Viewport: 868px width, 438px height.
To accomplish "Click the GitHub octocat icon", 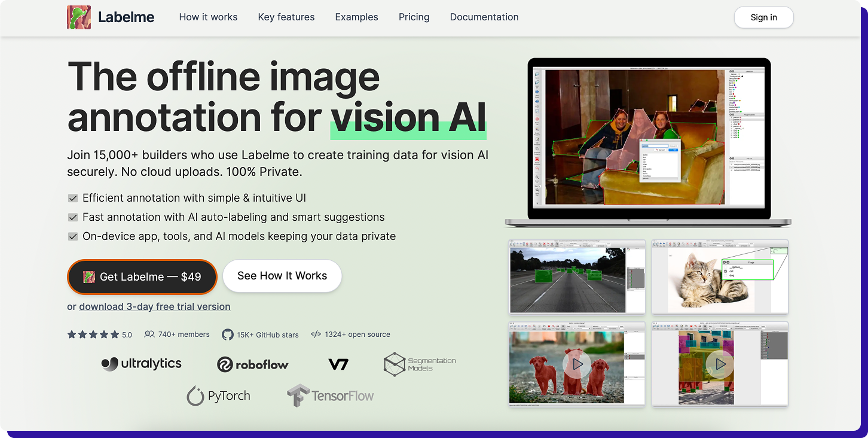I will click(x=227, y=334).
